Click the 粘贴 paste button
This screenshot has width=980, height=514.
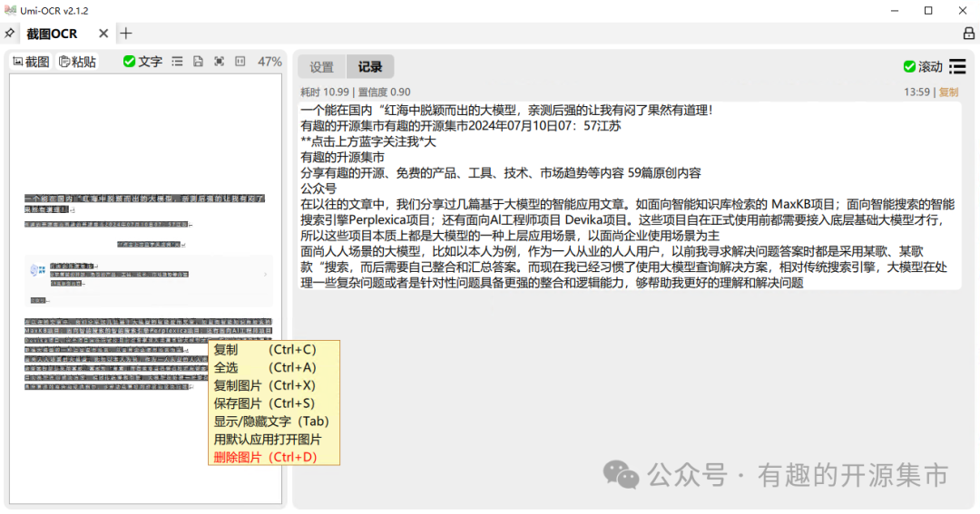click(77, 62)
